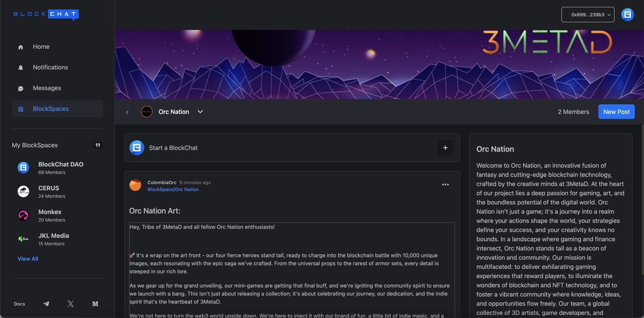Select Notifications in sidebar
This screenshot has width=644, height=318.
click(x=57, y=67)
